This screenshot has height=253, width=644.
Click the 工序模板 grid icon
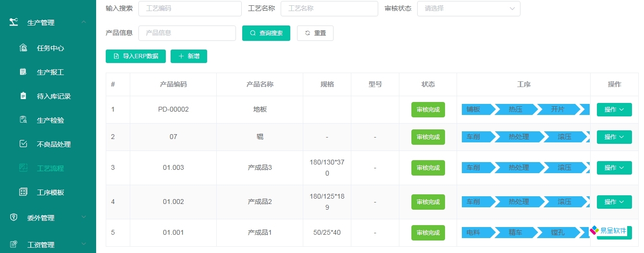23,192
